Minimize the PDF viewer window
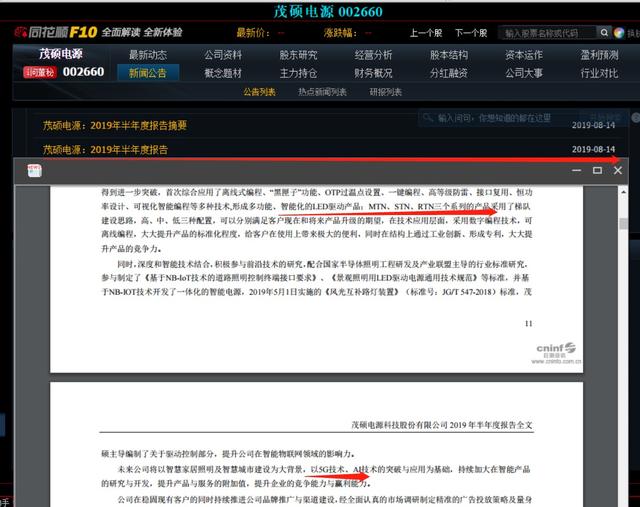 click(x=577, y=170)
